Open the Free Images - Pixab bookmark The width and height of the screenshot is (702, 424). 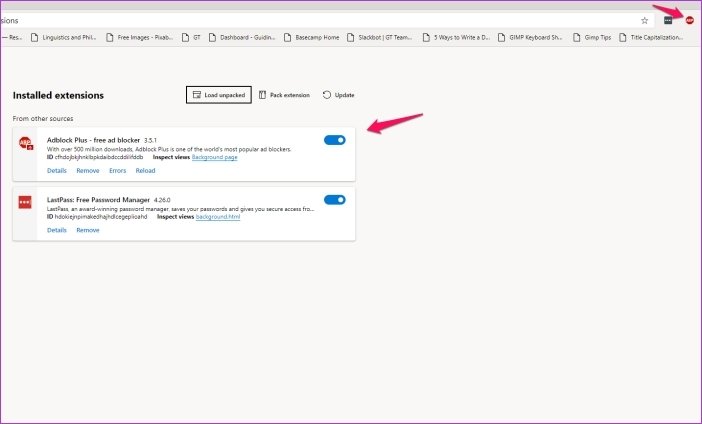pos(139,38)
